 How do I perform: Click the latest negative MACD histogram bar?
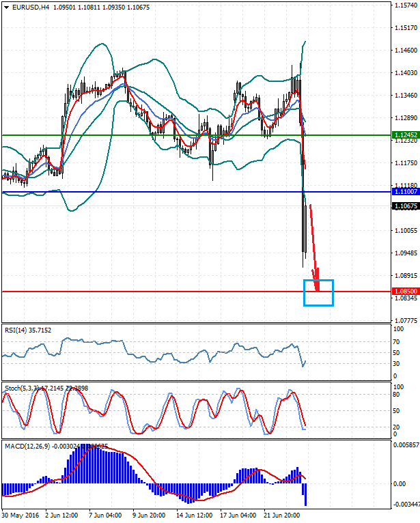(x=305, y=494)
